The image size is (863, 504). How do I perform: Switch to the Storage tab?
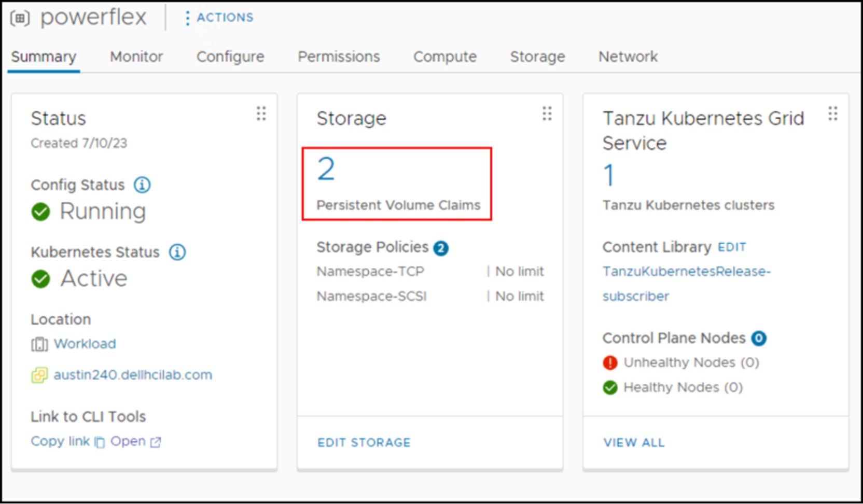coord(537,57)
